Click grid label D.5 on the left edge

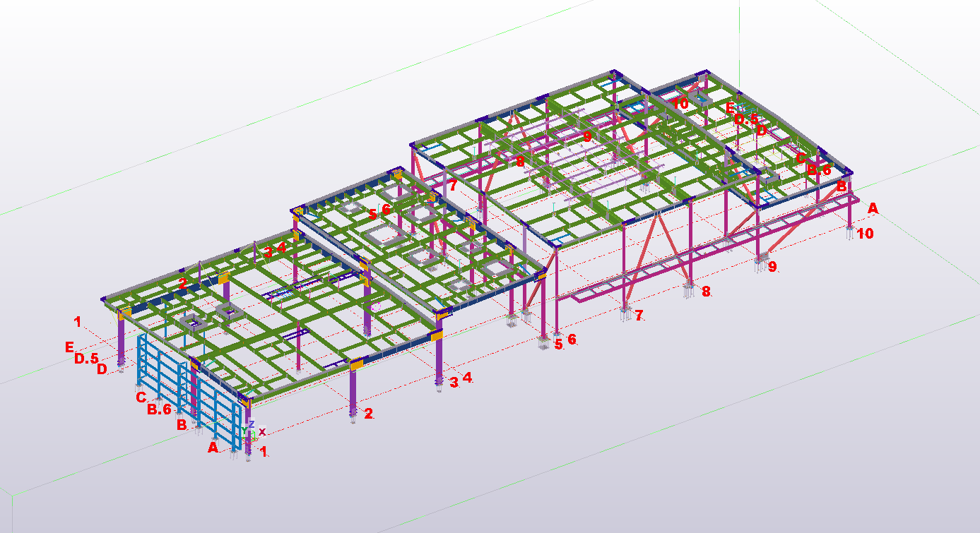tap(86, 357)
